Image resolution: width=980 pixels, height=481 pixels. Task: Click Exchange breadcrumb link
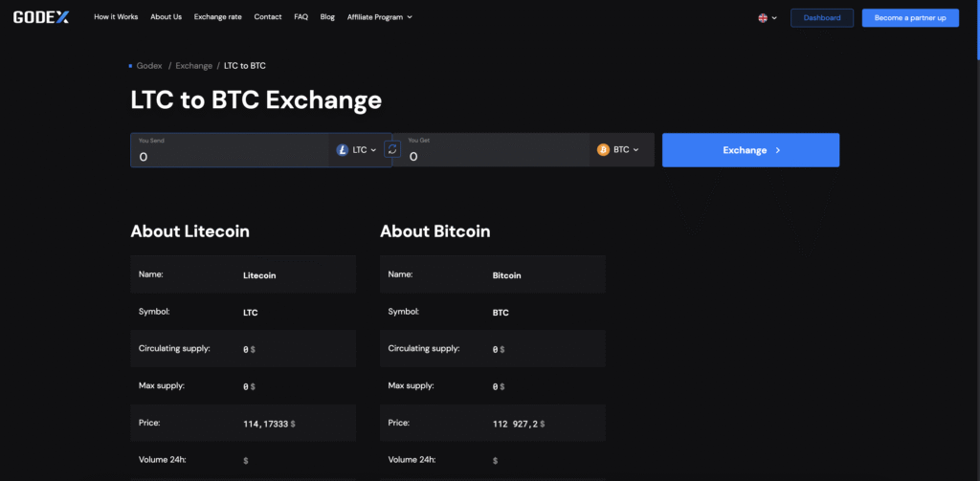pos(193,66)
